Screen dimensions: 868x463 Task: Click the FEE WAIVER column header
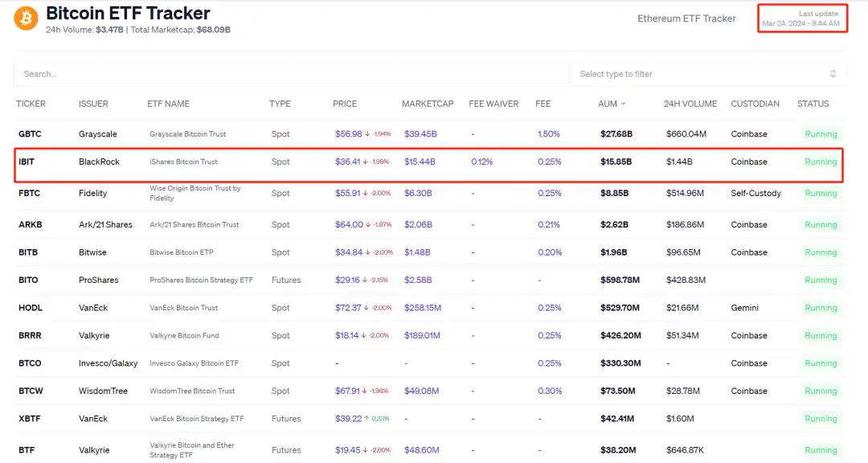pyautogui.click(x=493, y=104)
